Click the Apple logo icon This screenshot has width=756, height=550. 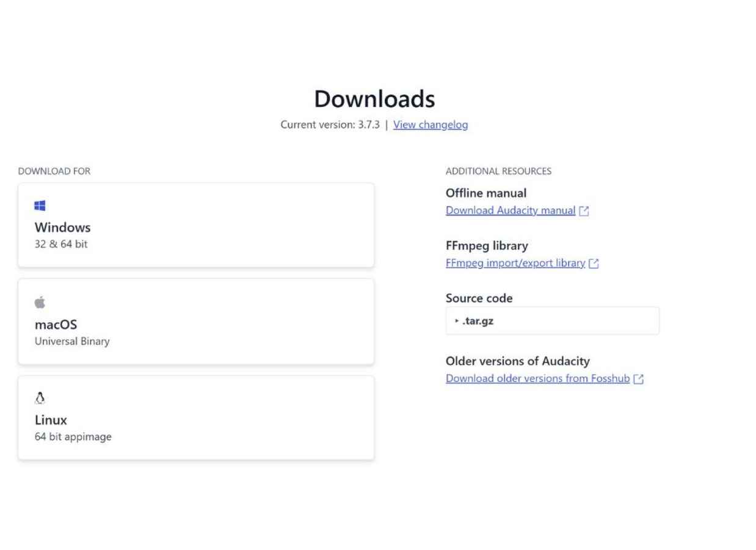tap(40, 302)
